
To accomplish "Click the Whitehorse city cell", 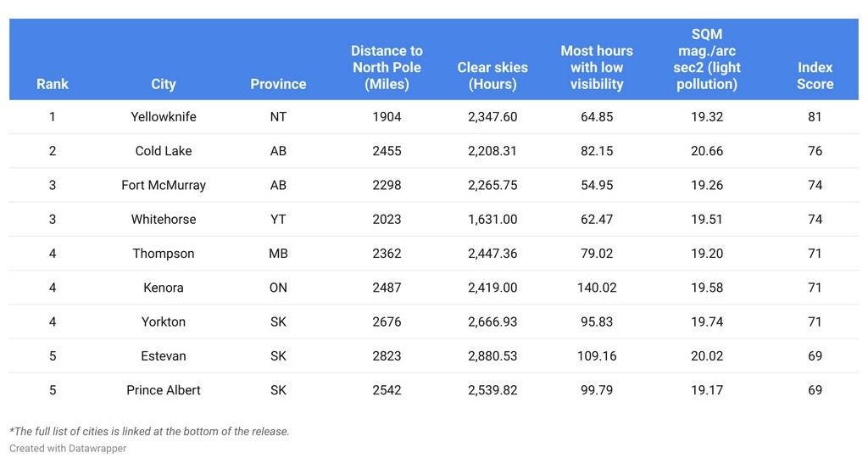I will click(x=164, y=219).
